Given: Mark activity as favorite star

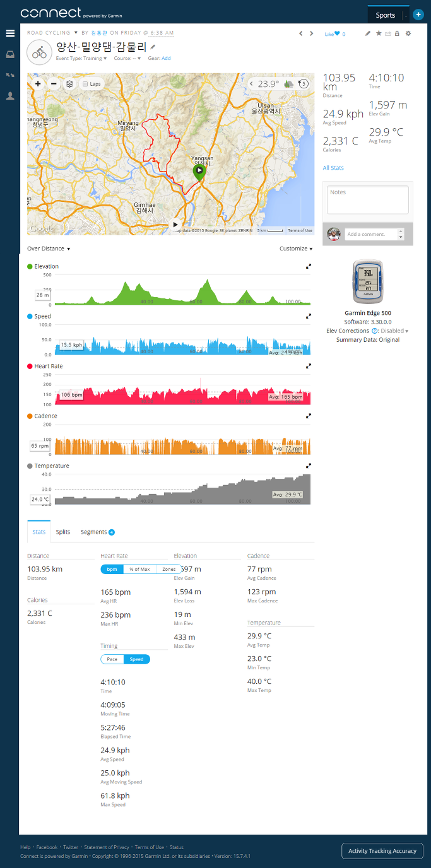Looking at the screenshot, I should [379, 33].
